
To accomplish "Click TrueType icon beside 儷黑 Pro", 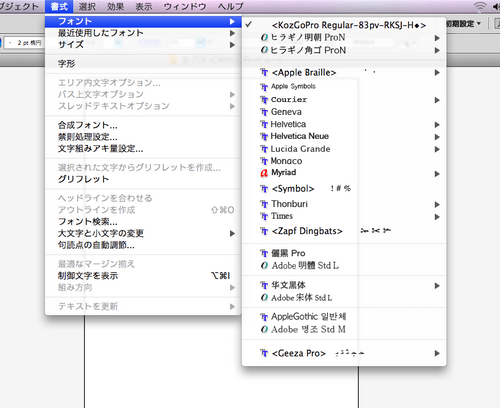I will (x=264, y=254).
